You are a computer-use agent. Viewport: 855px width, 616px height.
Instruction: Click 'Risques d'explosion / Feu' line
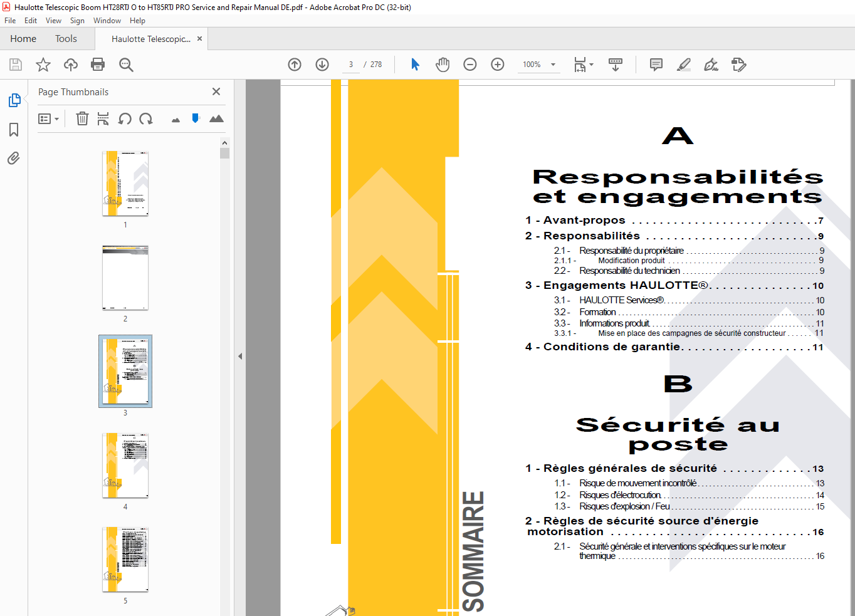pyautogui.click(x=689, y=506)
